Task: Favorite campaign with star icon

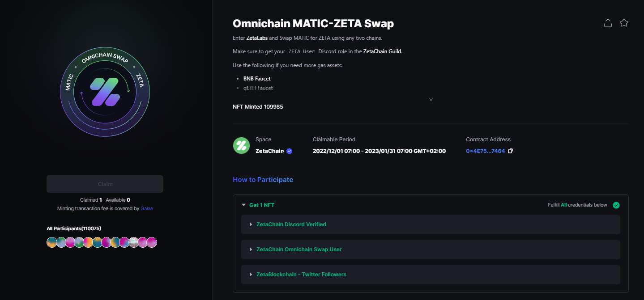Action: point(624,23)
